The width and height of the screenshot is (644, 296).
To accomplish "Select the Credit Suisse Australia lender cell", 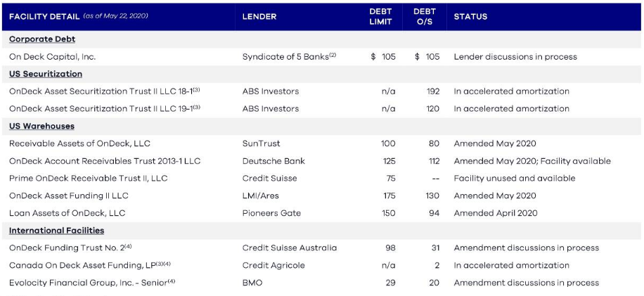I will [x=289, y=247].
